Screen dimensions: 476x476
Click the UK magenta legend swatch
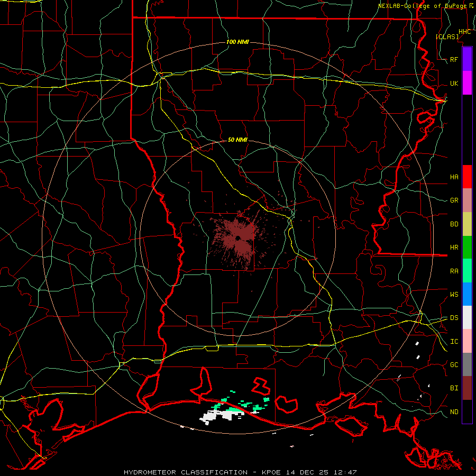tap(467, 83)
